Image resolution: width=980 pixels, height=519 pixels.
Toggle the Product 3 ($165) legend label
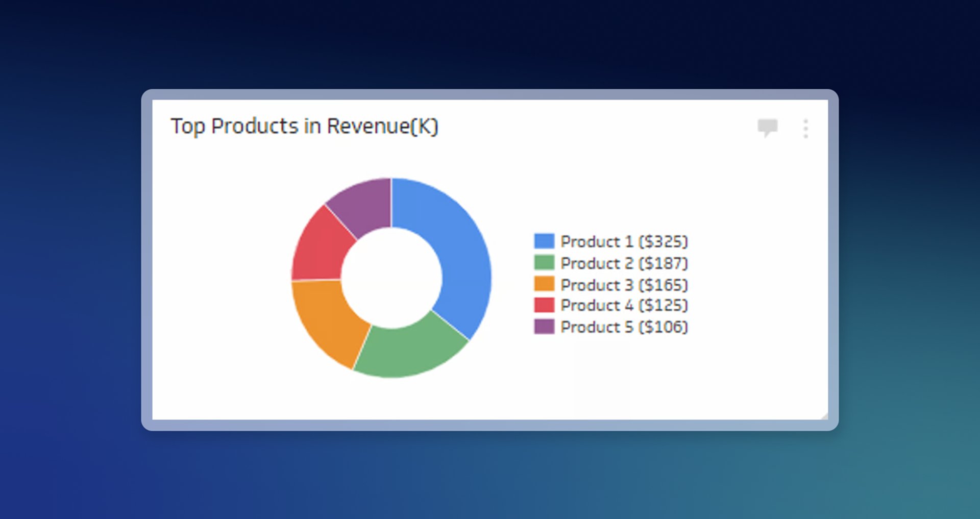pos(624,285)
